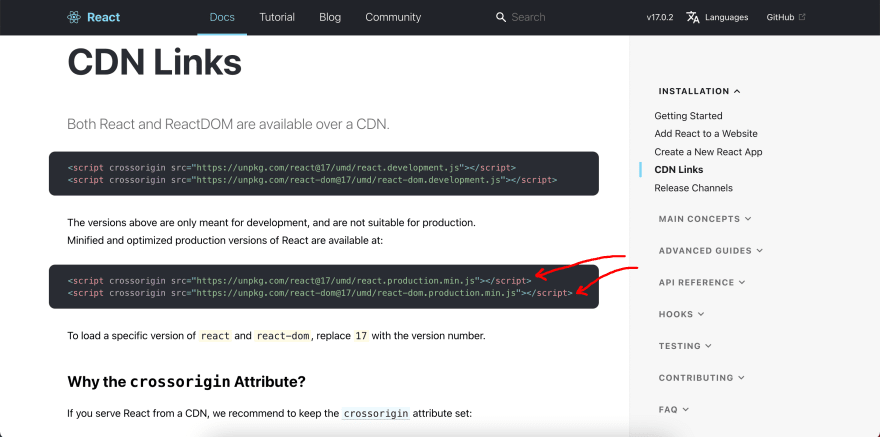The width and height of the screenshot is (880, 437).
Task: Expand the Advanced Guides section
Action: point(711,251)
